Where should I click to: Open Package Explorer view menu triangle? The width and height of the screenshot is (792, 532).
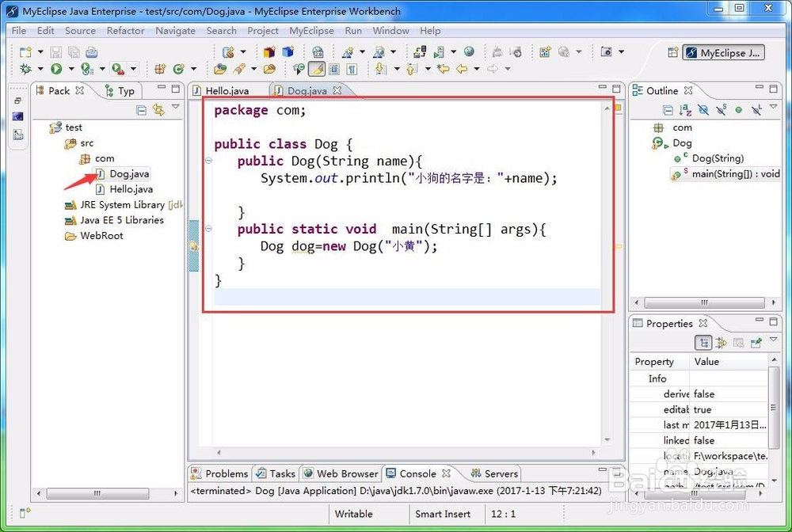click(175, 107)
